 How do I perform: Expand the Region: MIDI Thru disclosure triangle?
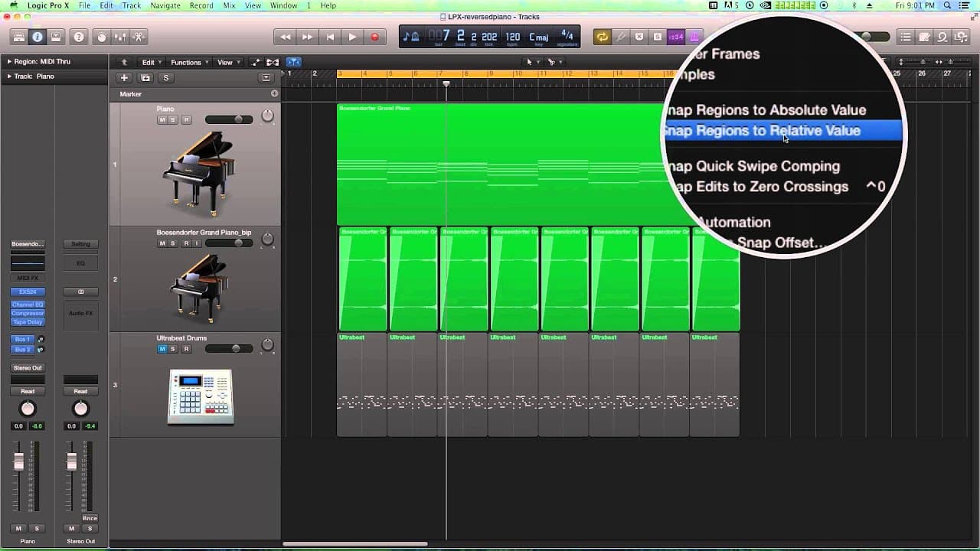click(9, 61)
